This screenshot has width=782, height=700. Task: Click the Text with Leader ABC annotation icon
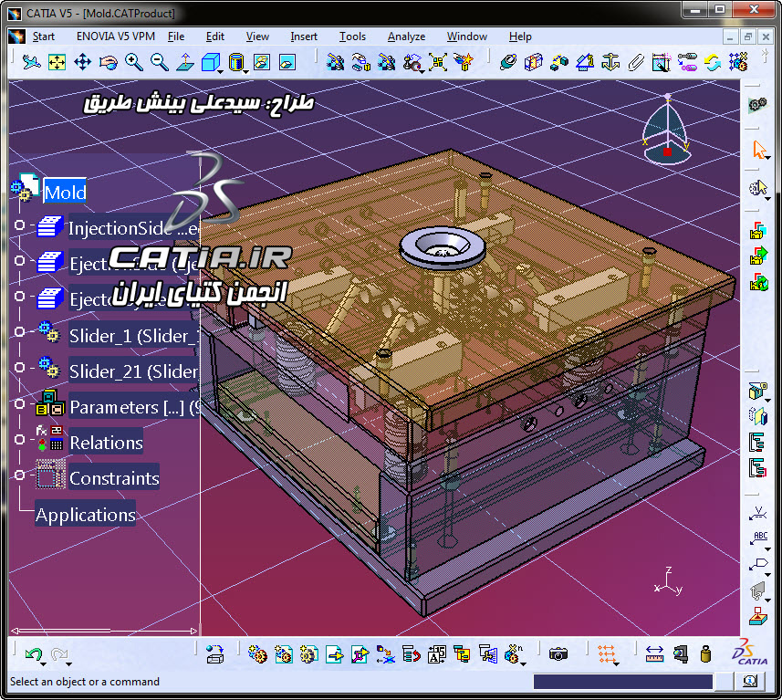pos(758,538)
